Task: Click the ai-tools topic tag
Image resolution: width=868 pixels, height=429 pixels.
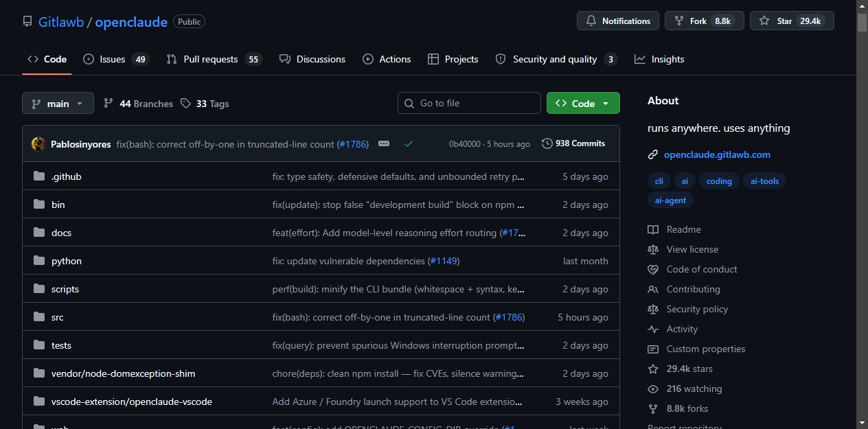Action: pos(765,181)
